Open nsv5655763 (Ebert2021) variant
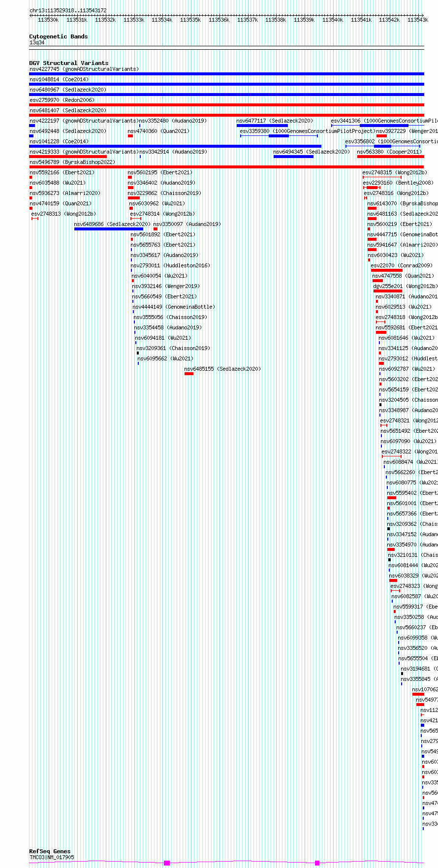This screenshot has width=438, height=868. 163,245
